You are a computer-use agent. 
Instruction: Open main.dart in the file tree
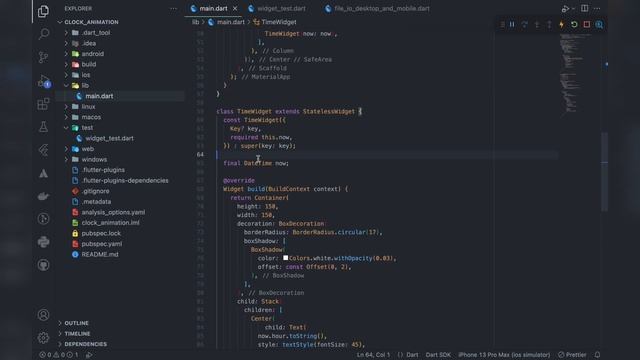(99, 96)
